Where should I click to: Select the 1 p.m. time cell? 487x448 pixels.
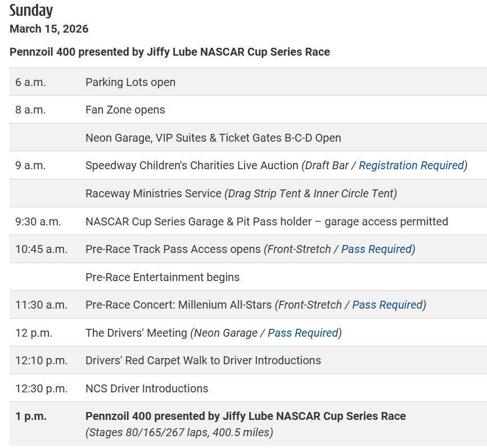tap(31, 416)
